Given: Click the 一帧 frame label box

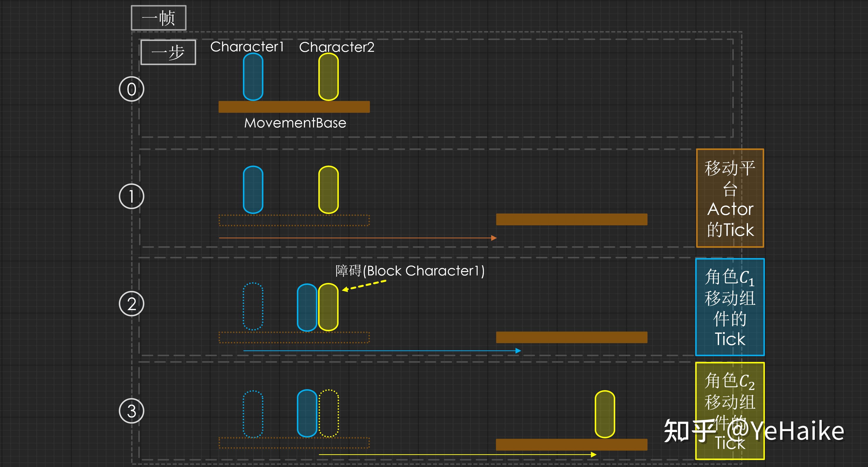Looking at the screenshot, I should (158, 18).
